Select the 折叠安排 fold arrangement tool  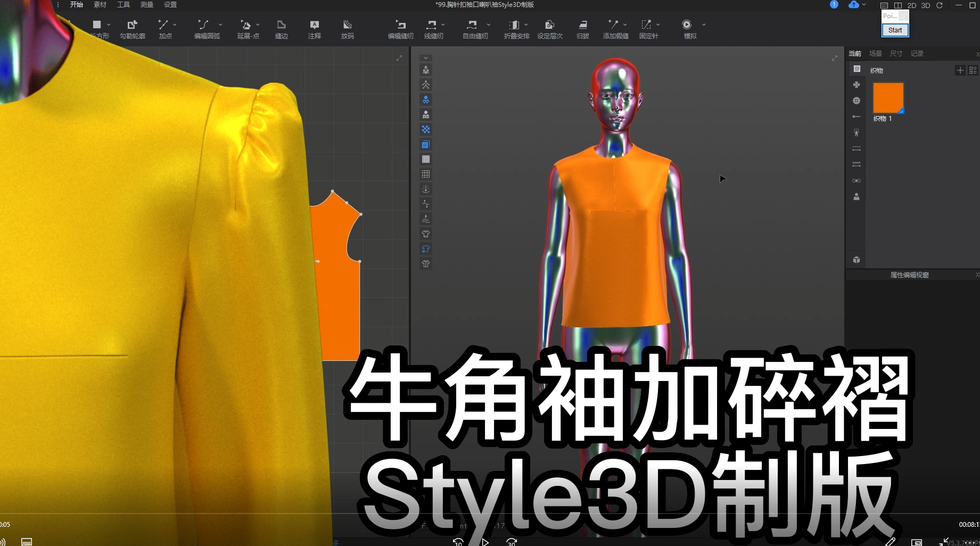(516, 29)
